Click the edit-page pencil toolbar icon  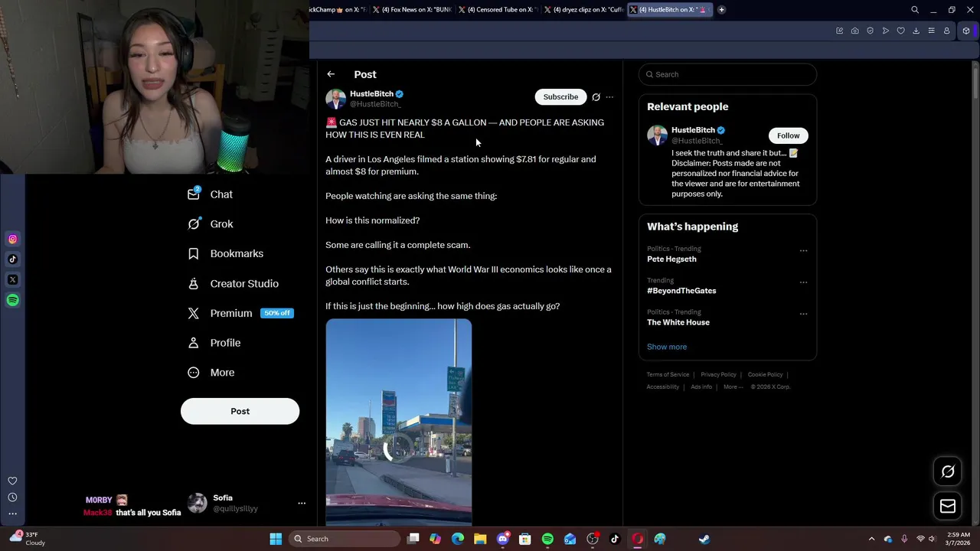pos(839,31)
